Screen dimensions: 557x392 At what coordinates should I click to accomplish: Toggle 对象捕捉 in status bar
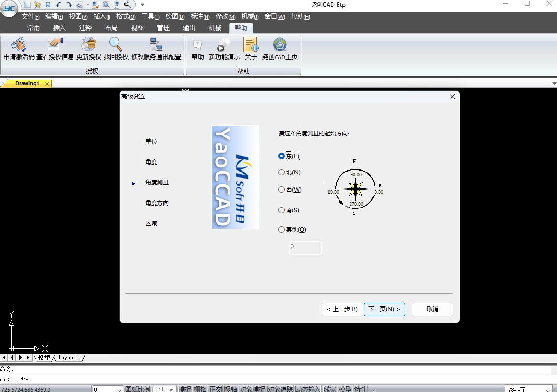pos(252,389)
